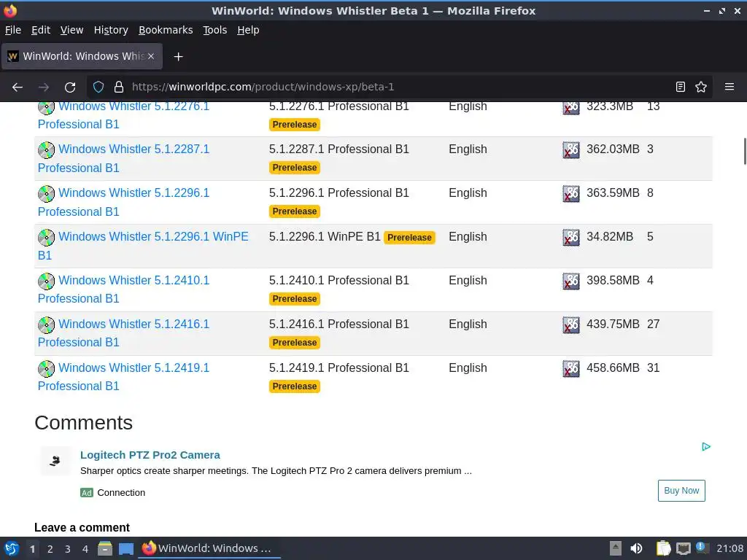
Task: Switch to workspace 3 in taskbar
Action: (x=68, y=548)
